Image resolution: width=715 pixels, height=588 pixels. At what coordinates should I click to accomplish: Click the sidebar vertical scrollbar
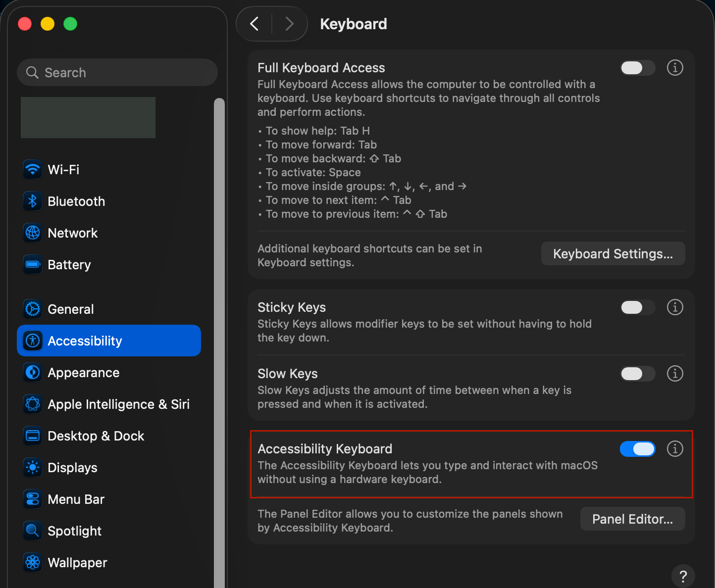pos(219,343)
